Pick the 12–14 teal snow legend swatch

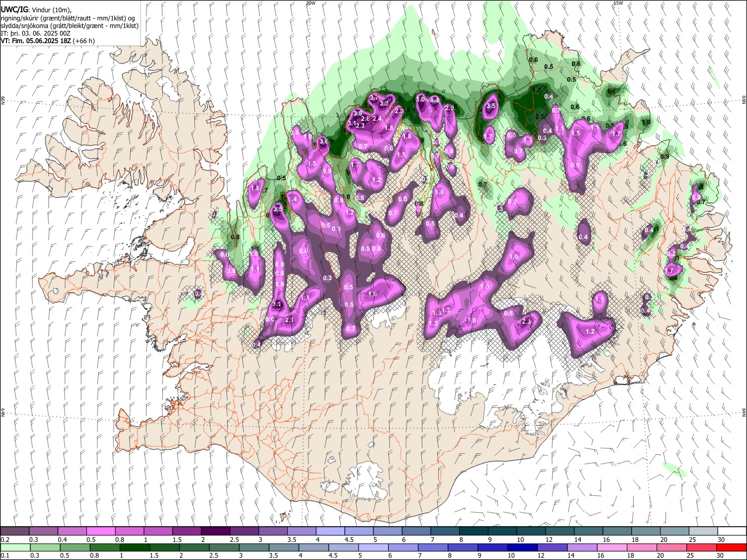pos(559,531)
